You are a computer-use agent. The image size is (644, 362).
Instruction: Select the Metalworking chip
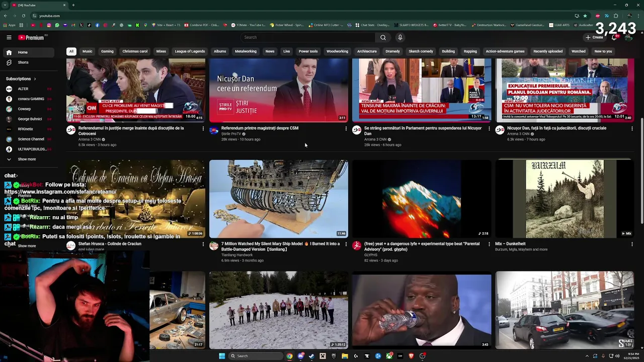click(246, 51)
